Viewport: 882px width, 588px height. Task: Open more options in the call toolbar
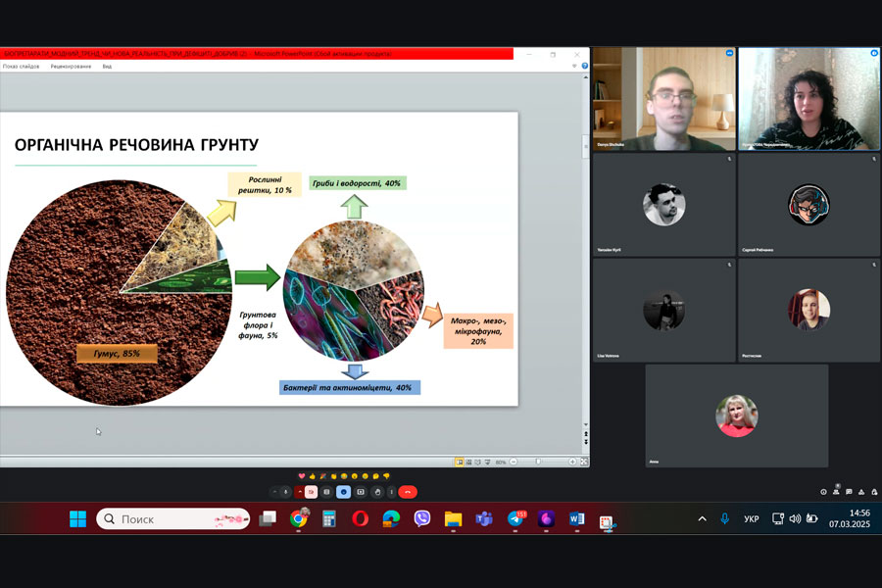tap(391, 492)
